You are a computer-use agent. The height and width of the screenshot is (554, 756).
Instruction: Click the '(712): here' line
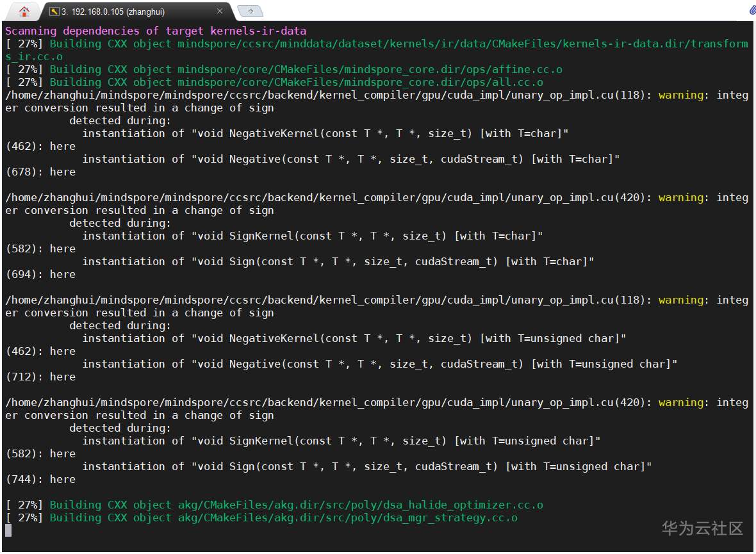(x=40, y=377)
